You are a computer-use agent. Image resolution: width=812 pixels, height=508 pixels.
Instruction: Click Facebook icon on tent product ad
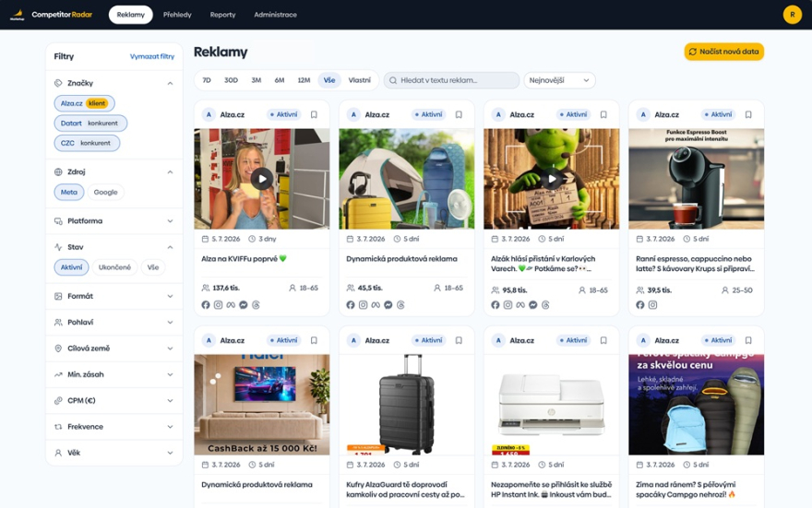[351, 304]
